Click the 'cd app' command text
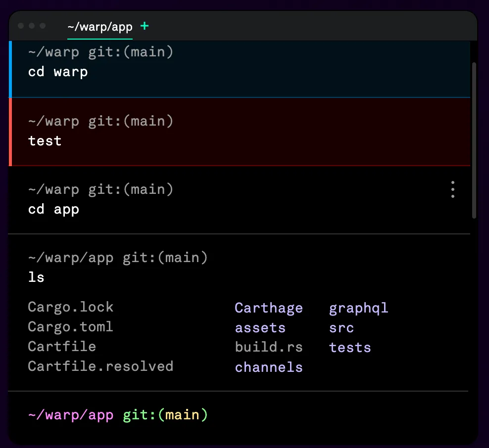The height and width of the screenshot is (448, 489). click(x=53, y=209)
